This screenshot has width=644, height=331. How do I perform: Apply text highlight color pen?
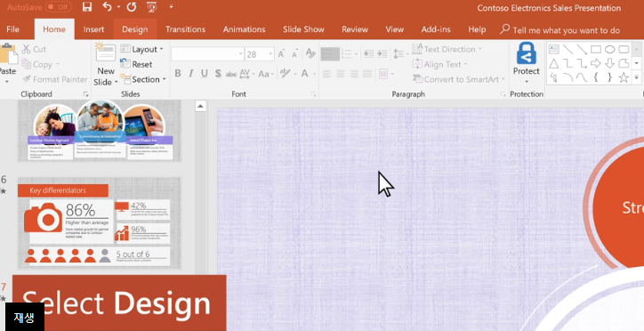point(285,74)
